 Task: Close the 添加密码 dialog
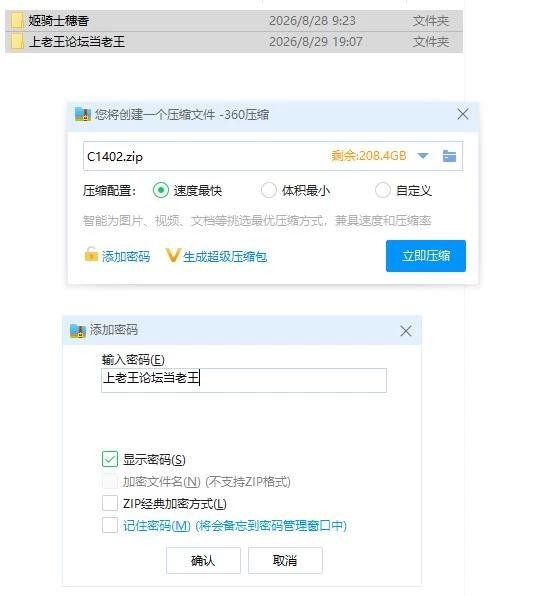(405, 331)
